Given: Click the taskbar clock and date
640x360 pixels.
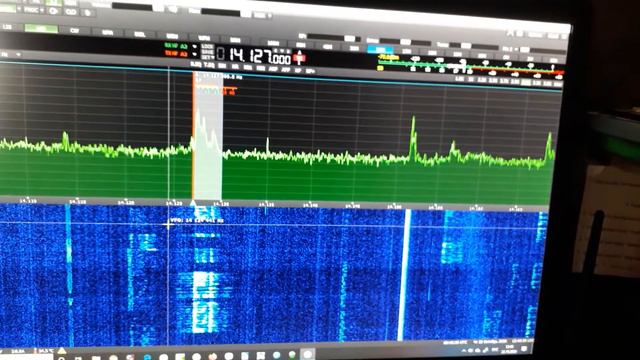Looking at the screenshot, I should pos(509,349).
